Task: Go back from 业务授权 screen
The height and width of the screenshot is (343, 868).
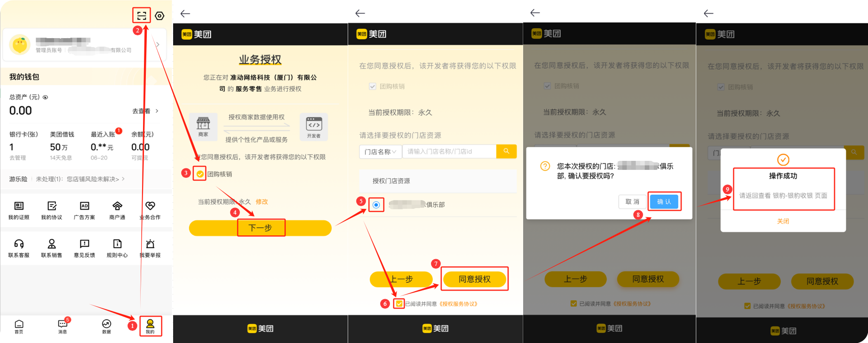Action: click(x=185, y=14)
